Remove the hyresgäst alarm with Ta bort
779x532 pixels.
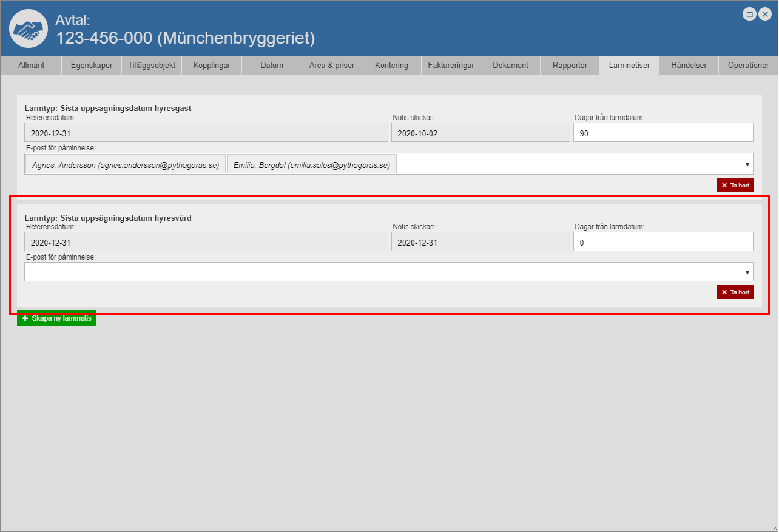(x=735, y=186)
